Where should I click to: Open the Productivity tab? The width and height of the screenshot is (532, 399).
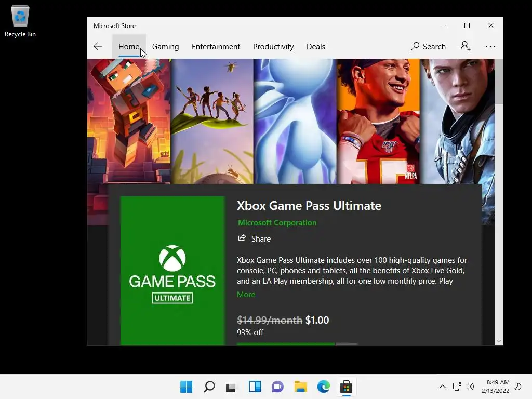[273, 46]
